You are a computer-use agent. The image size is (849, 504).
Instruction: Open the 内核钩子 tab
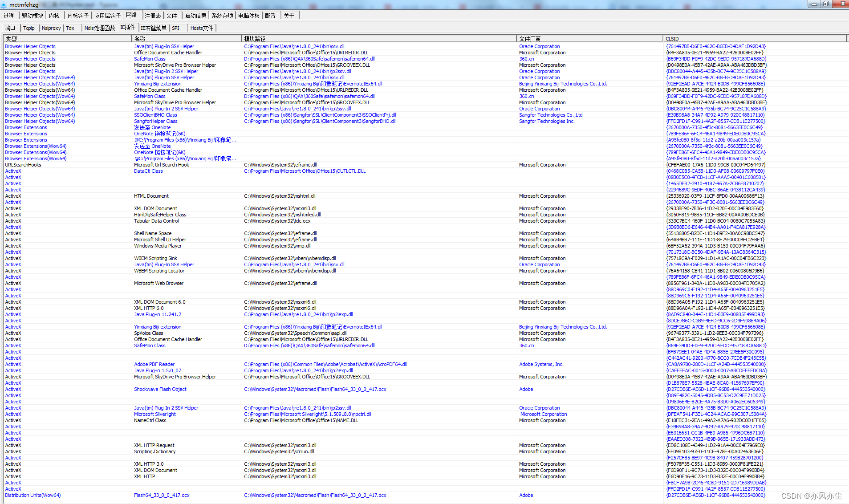[x=78, y=16]
